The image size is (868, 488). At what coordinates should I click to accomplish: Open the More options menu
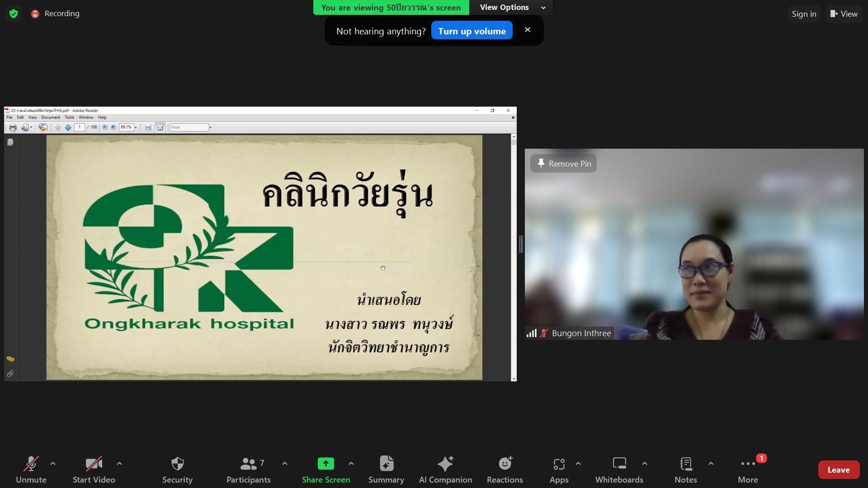tap(748, 470)
